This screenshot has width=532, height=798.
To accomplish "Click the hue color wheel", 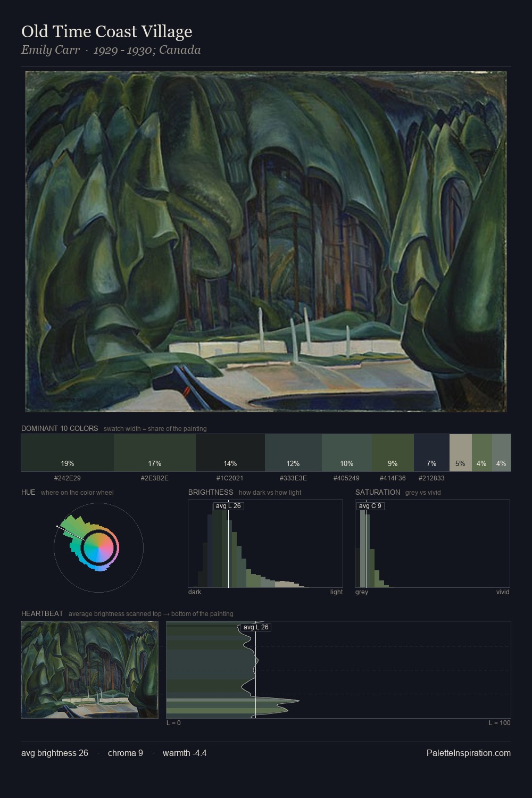I will click(98, 547).
